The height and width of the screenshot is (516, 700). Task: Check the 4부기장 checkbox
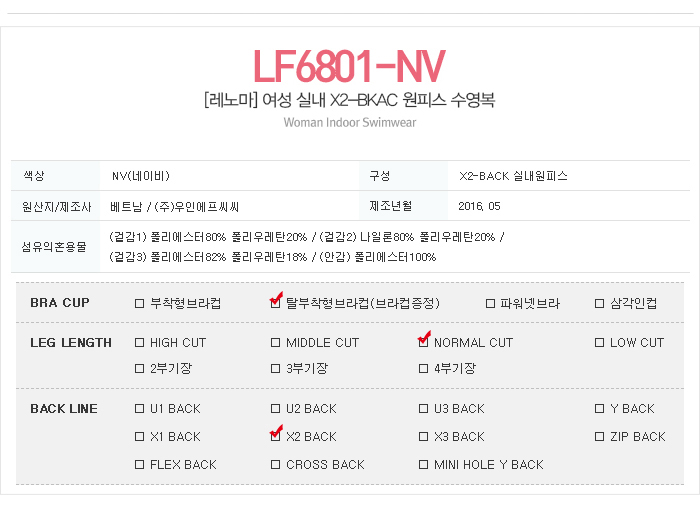point(424,369)
